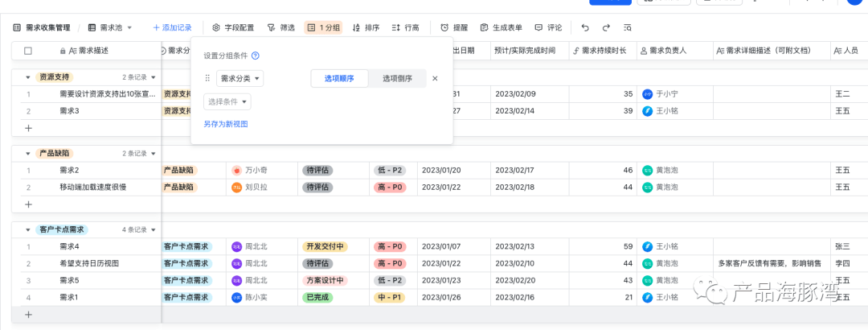Choose 选项顺序 sort order
Screen dimensions: 868x330
(x=339, y=78)
